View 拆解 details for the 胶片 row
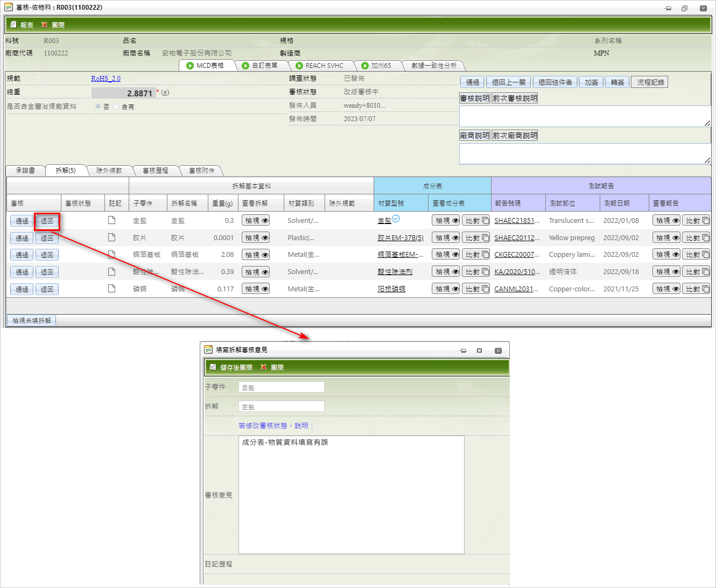This screenshot has height=588, width=716. [256, 237]
